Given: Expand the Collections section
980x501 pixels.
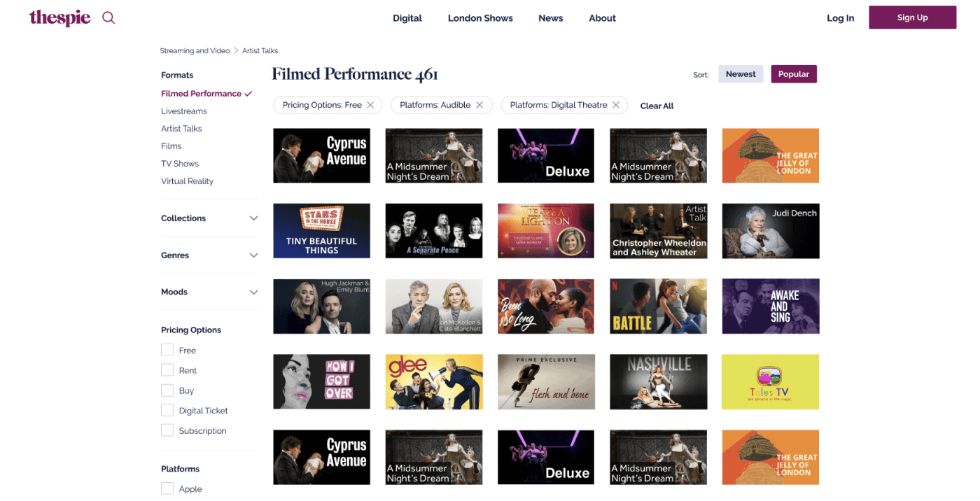Looking at the screenshot, I should (x=209, y=218).
